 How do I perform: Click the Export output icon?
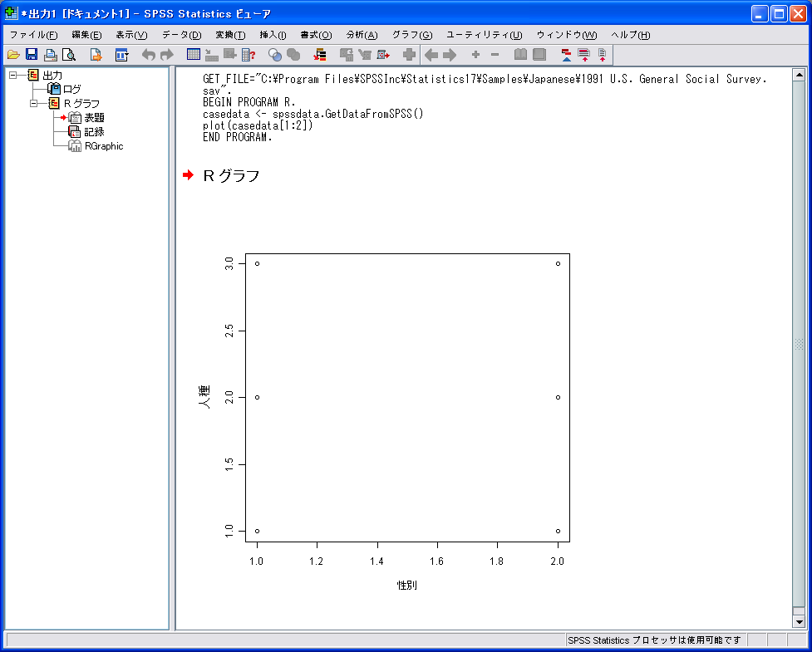(x=96, y=55)
